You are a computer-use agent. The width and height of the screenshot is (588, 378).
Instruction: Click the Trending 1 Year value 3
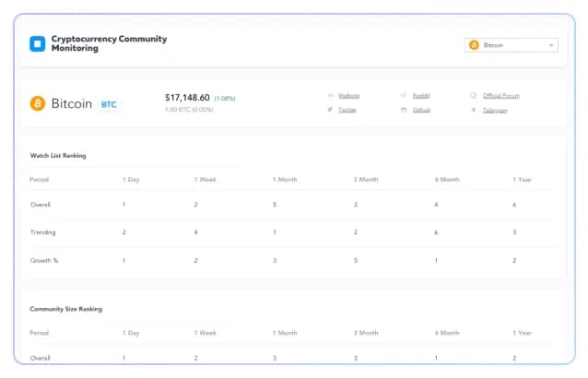click(x=514, y=232)
